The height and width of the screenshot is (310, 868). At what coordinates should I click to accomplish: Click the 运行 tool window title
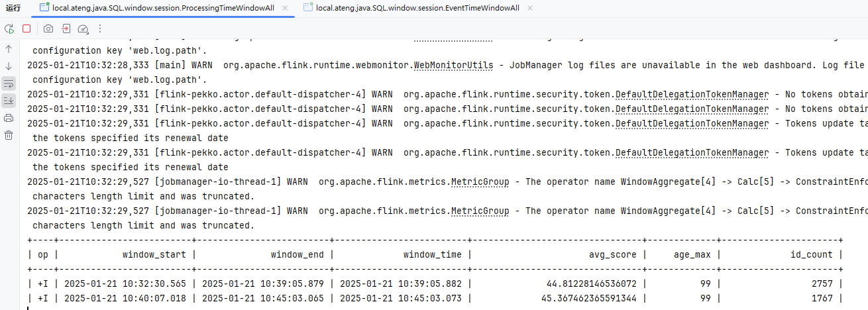13,8
